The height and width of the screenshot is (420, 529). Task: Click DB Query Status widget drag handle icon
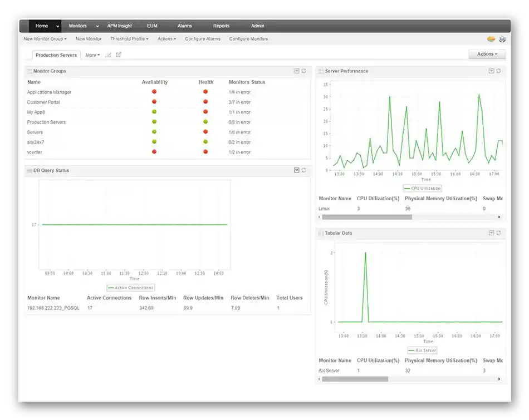pyautogui.click(x=30, y=171)
